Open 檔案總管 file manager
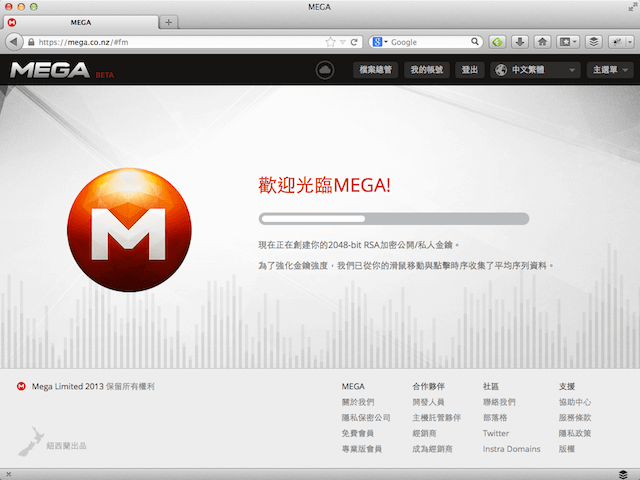Image resolution: width=640 pixels, height=480 pixels. coord(376,70)
